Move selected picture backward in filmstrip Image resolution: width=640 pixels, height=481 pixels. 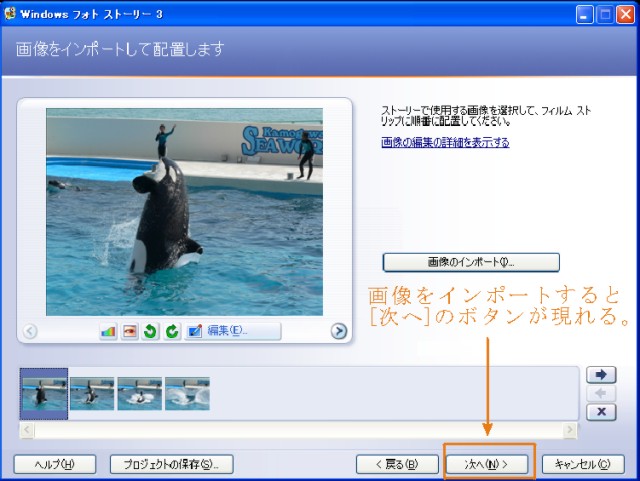(601, 394)
